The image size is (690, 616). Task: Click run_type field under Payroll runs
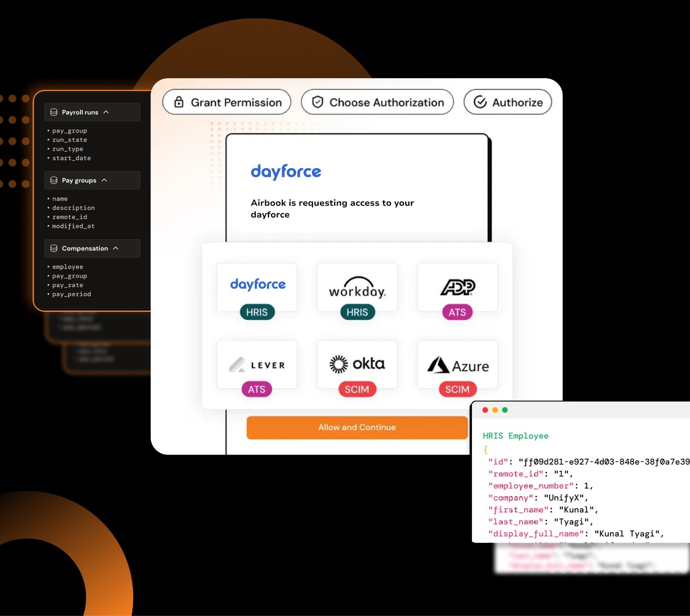point(68,149)
